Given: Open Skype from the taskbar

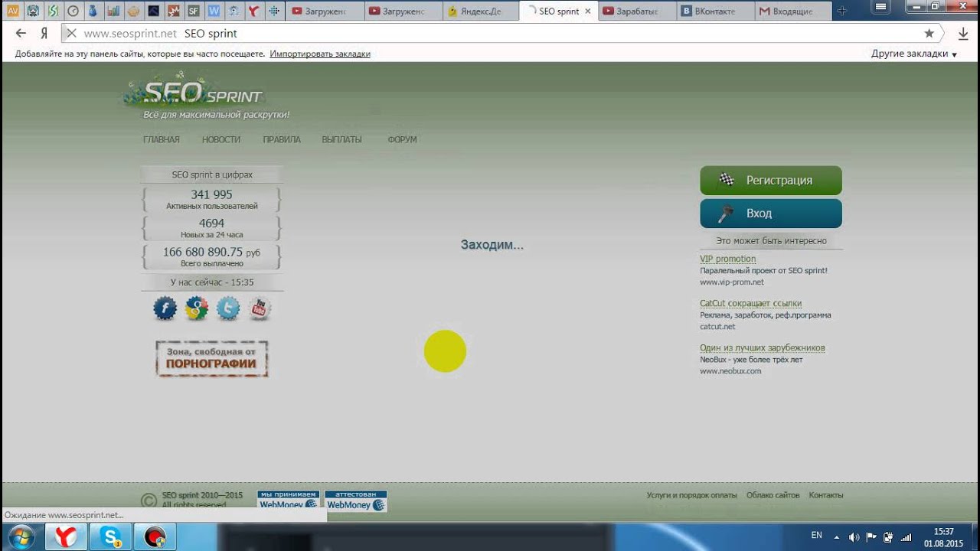Looking at the screenshot, I should (x=110, y=537).
